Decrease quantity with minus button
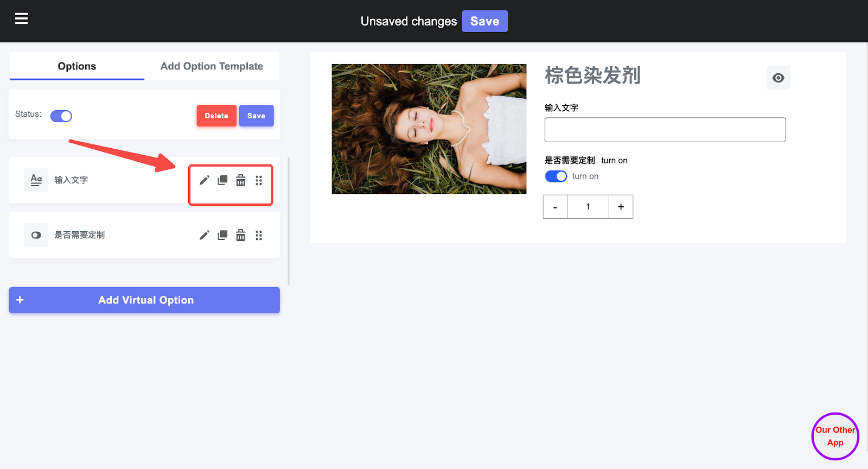 (555, 207)
